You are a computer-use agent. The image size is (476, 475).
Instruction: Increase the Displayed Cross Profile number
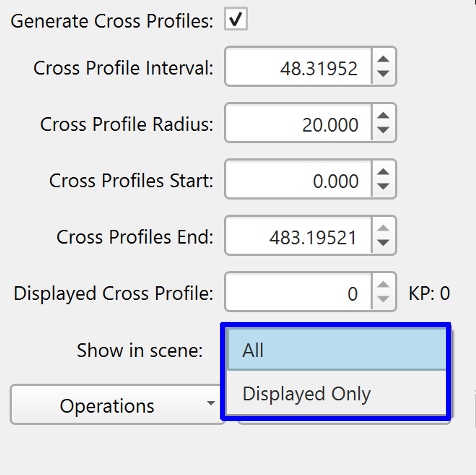[383, 284]
